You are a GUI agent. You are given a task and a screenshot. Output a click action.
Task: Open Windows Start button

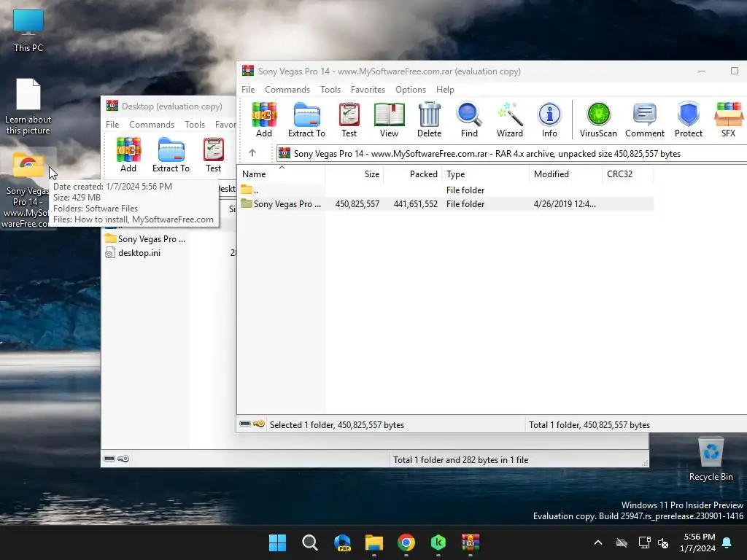pyautogui.click(x=277, y=542)
